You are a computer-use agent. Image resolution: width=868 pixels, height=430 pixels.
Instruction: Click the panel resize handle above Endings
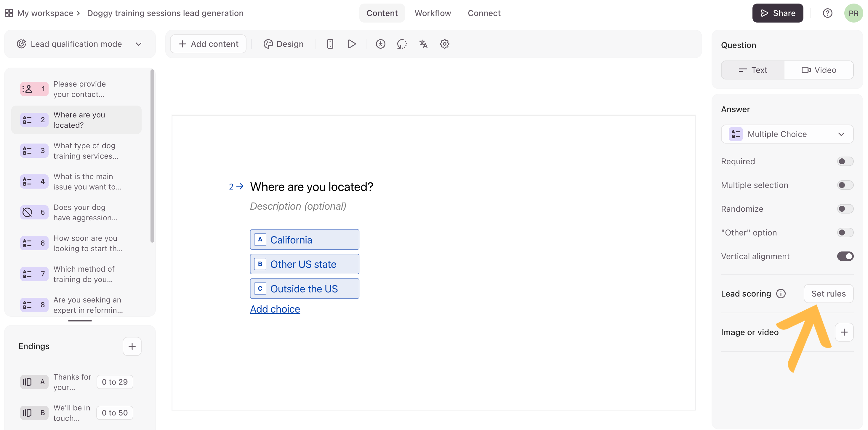(x=80, y=321)
